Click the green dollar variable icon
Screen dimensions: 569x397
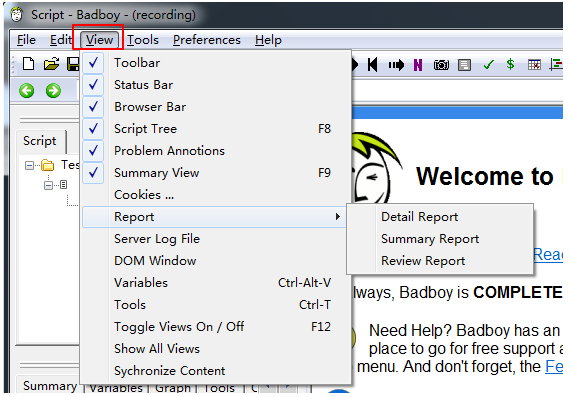point(510,64)
